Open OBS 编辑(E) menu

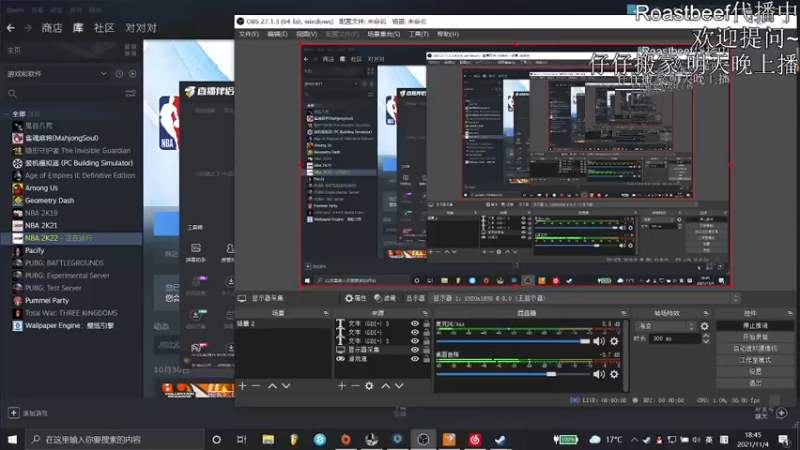point(278,34)
